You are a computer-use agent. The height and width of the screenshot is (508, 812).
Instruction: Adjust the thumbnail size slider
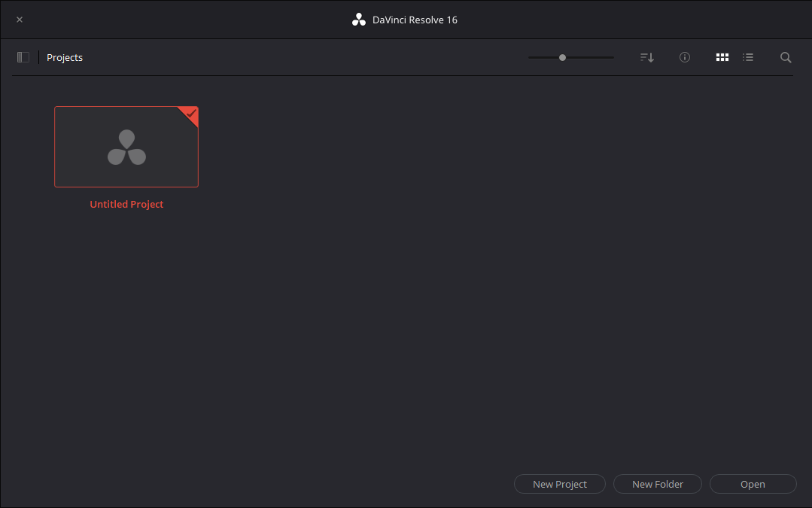click(562, 57)
